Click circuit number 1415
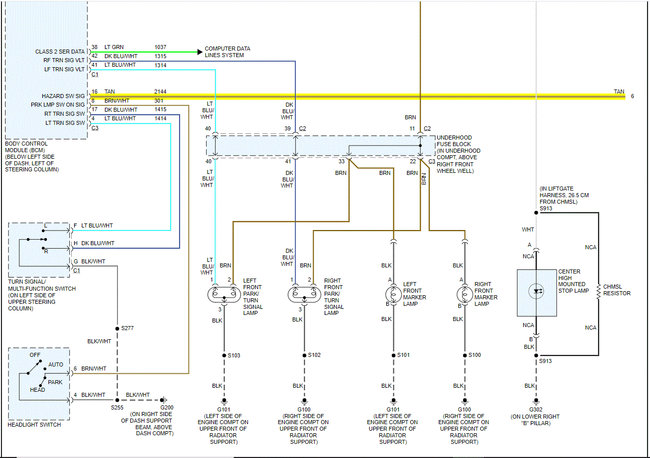This screenshot has width=650, height=458. [x=160, y=110]
